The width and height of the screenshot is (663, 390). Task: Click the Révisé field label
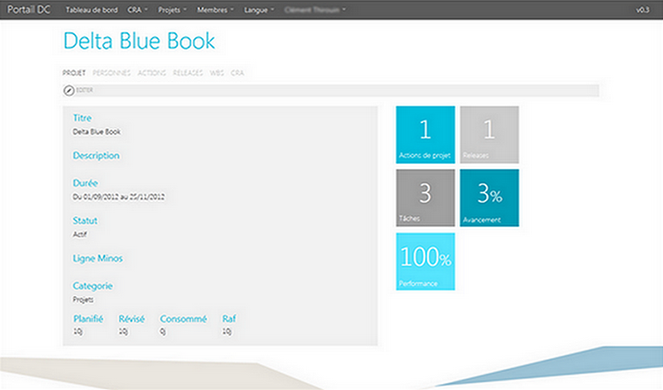(132, 319)
